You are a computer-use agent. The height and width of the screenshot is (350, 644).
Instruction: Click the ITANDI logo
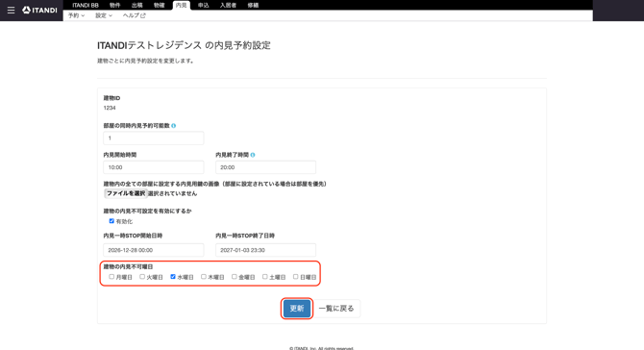(x=39, y=10)
